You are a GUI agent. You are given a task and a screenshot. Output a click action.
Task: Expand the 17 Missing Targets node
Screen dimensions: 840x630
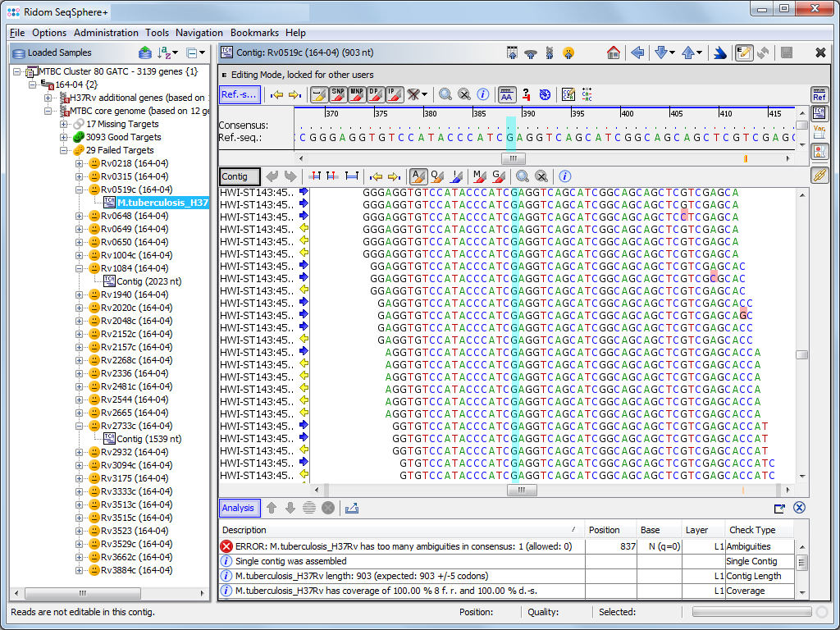pyautogui.click(x=65, y=124)
